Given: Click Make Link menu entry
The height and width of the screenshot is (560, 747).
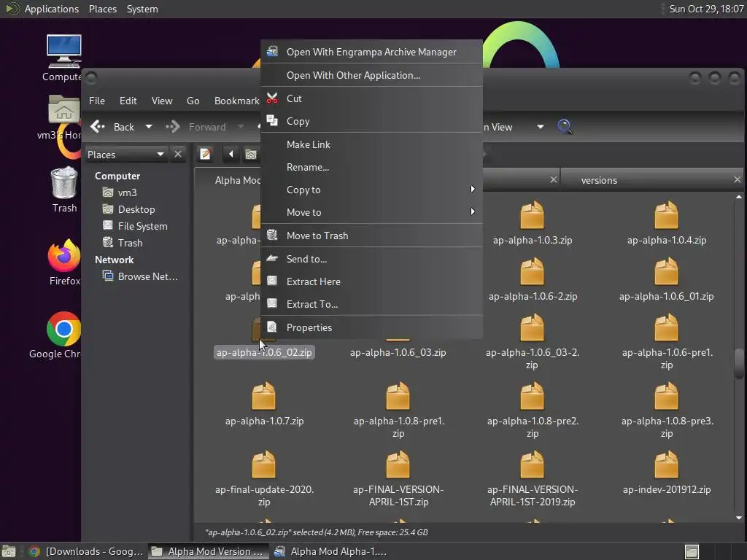Looking at the screenshot, I should (371, 144).
